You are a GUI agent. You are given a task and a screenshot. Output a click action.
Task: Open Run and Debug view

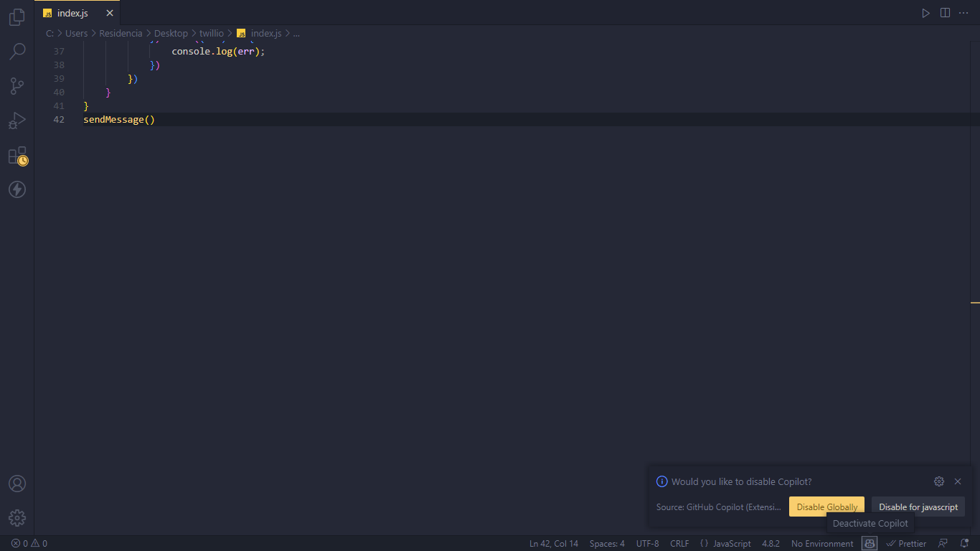coord(17,121)
